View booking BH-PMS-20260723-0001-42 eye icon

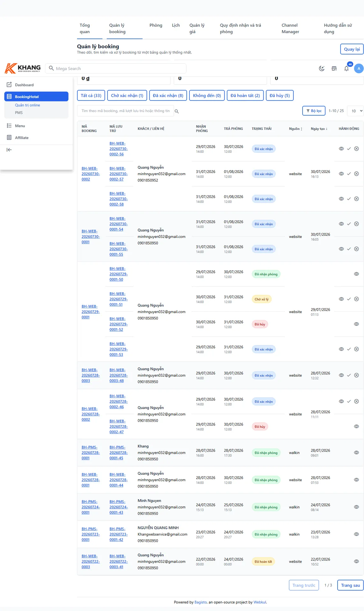[356, 534]
